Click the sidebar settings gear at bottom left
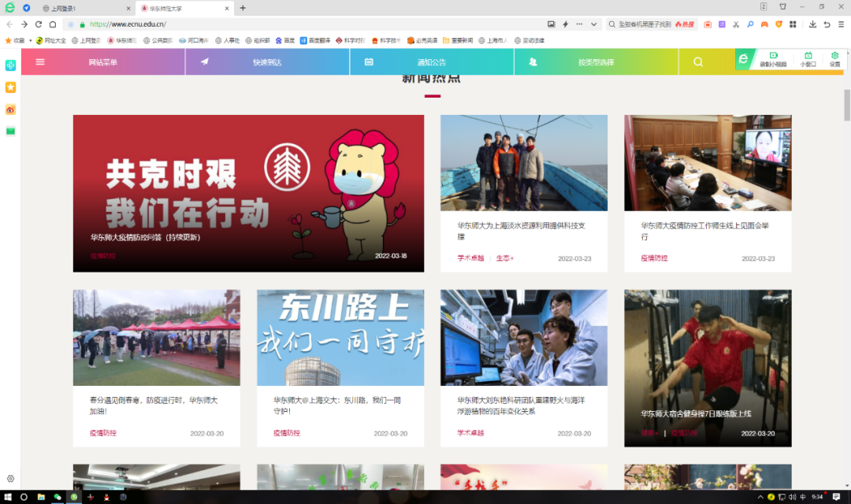This screenshot has width=851, height=504. pyautogui.click(x=10, y=479)
